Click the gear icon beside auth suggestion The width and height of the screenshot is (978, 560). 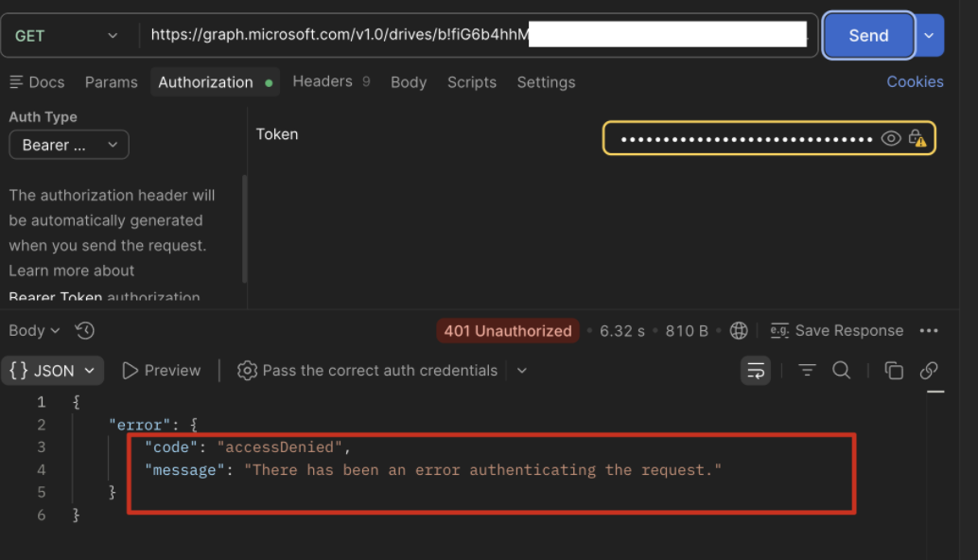[247, 371]
